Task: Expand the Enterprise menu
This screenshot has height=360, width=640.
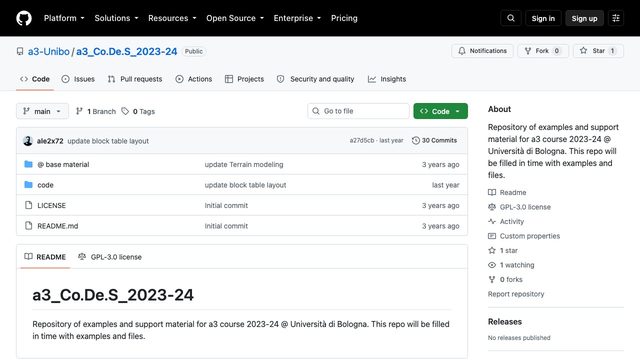Action: pyautogui.click(x=297, y=18)
